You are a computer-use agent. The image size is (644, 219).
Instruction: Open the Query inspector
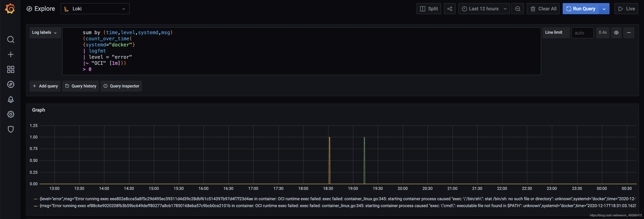[121, 86]
